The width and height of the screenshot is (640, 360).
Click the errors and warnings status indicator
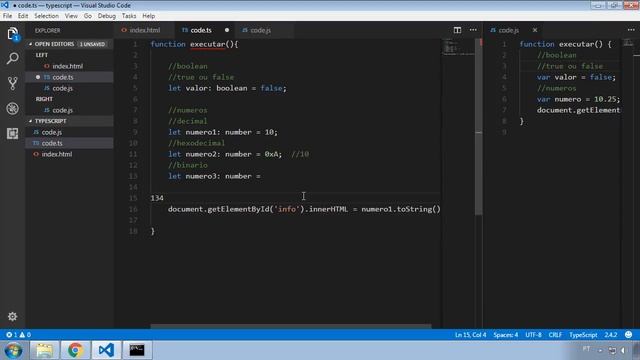pyautogui.click(x=18, y=335)
